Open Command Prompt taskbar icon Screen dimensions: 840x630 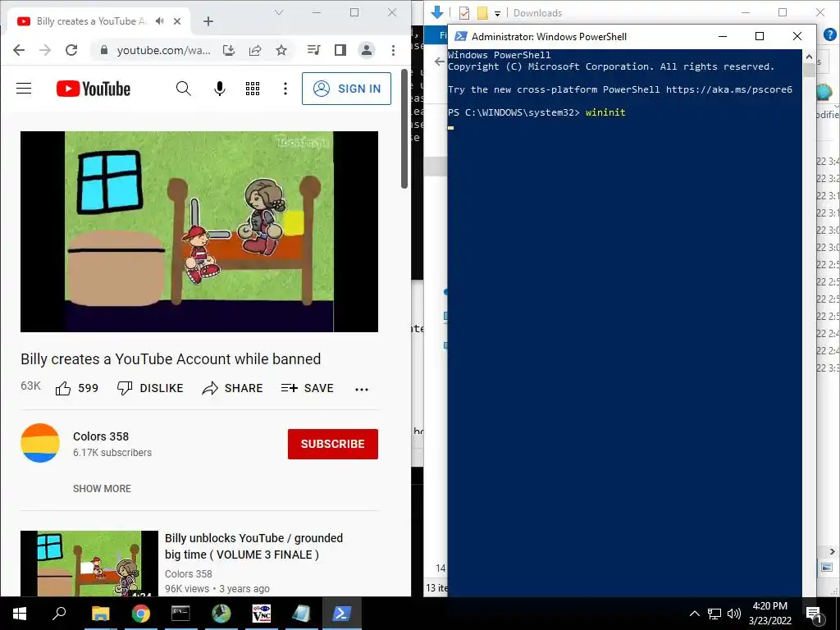click(180, 614)
